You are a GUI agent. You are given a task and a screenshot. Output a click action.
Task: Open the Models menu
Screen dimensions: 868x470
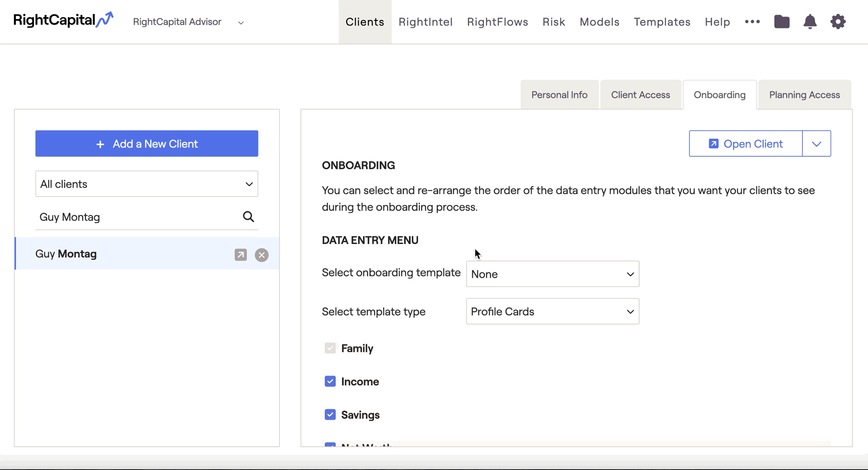pos(600,22)
